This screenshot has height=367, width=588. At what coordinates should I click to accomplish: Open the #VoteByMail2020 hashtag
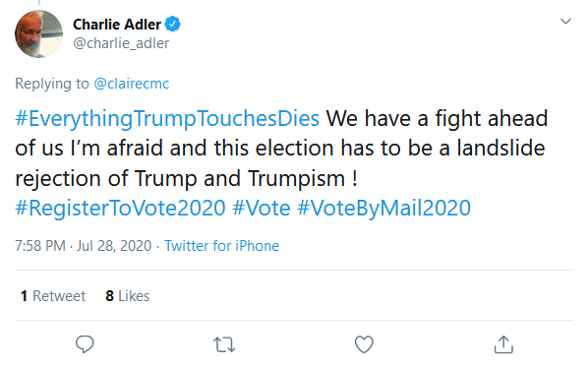[383, 208]
